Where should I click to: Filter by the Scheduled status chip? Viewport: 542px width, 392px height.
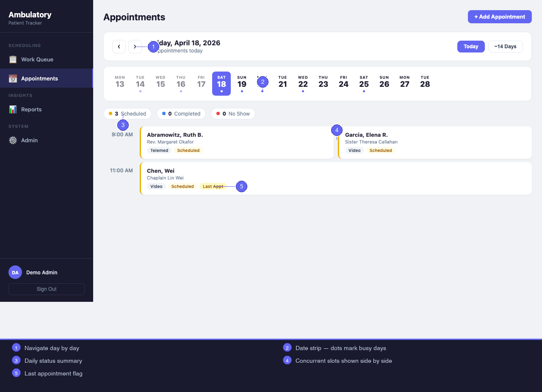click(x=127, y=114)
